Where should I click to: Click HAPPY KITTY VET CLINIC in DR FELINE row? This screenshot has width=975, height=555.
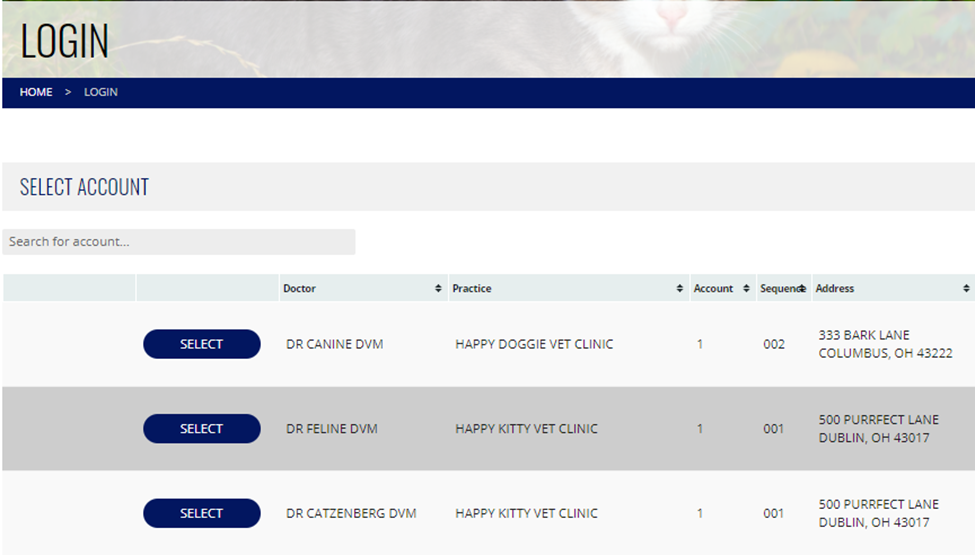(x=526, y=429)
